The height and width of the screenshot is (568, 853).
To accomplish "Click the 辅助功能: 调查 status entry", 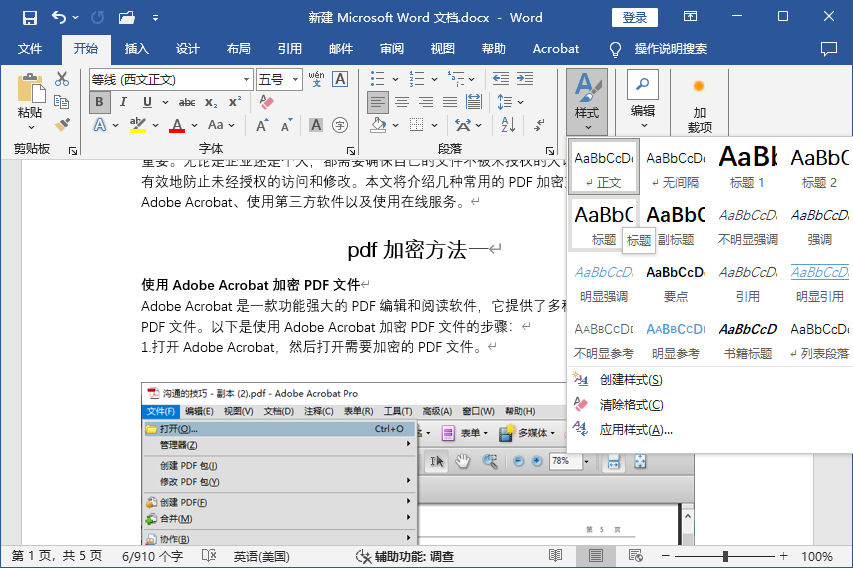I will coord(405,556).
